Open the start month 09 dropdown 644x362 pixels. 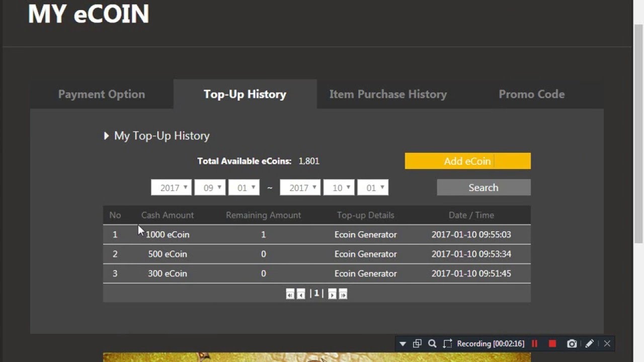pyautogui.click(x=210, y=188)
